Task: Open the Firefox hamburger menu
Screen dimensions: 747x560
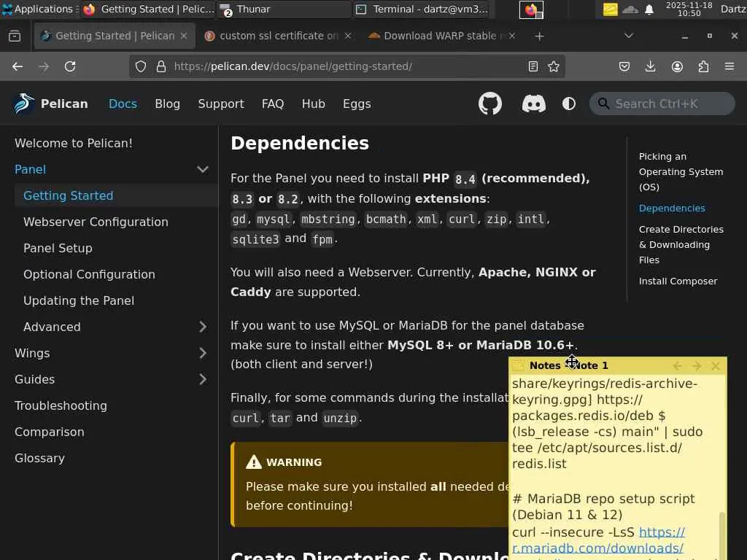Action: pos(729,66)
